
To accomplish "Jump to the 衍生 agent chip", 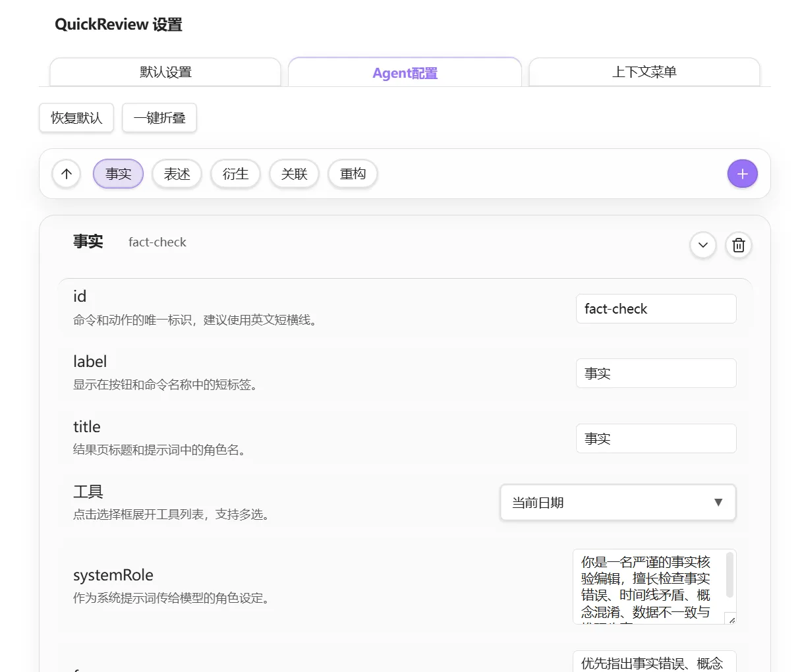I will (x=235, y=174).
